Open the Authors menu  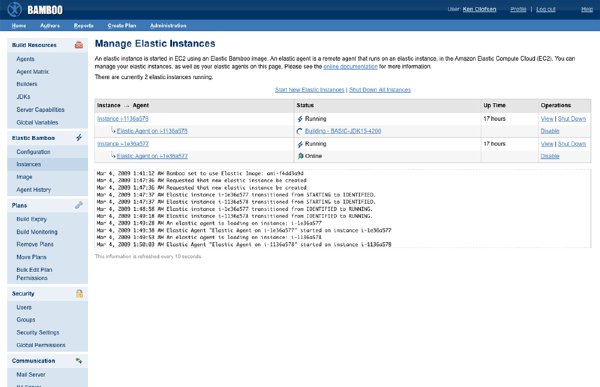click(x=50, y=26)
